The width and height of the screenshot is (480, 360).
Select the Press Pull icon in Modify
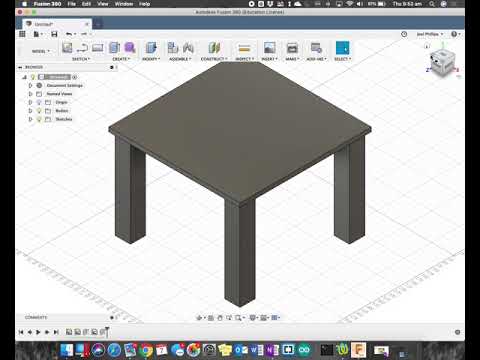tap(151, 48)
